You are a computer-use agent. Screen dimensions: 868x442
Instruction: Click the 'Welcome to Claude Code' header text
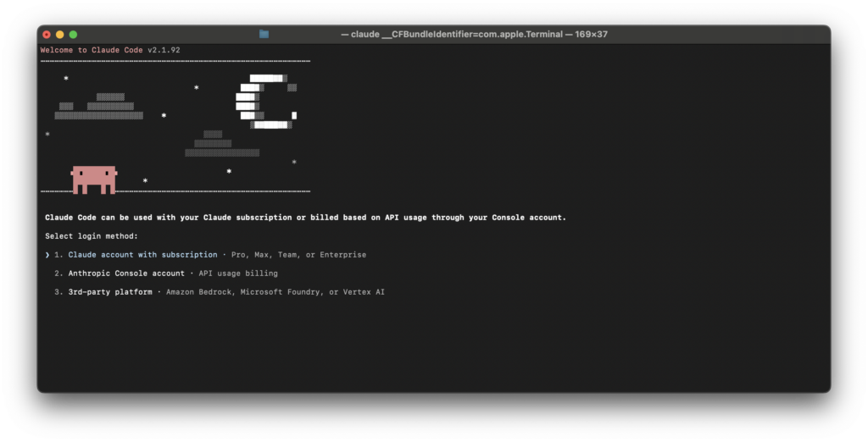point(93,50)
